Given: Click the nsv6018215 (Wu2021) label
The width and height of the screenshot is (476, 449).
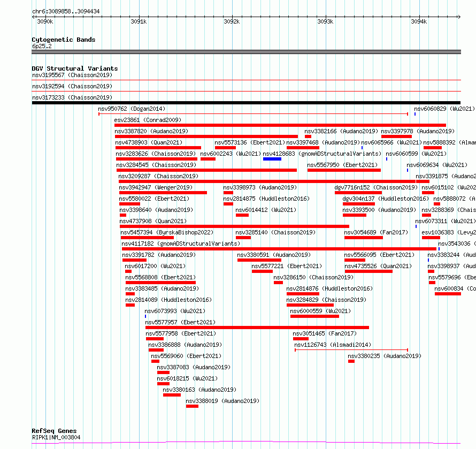Looking at the screenshot, I should click(x=187, y=378).
